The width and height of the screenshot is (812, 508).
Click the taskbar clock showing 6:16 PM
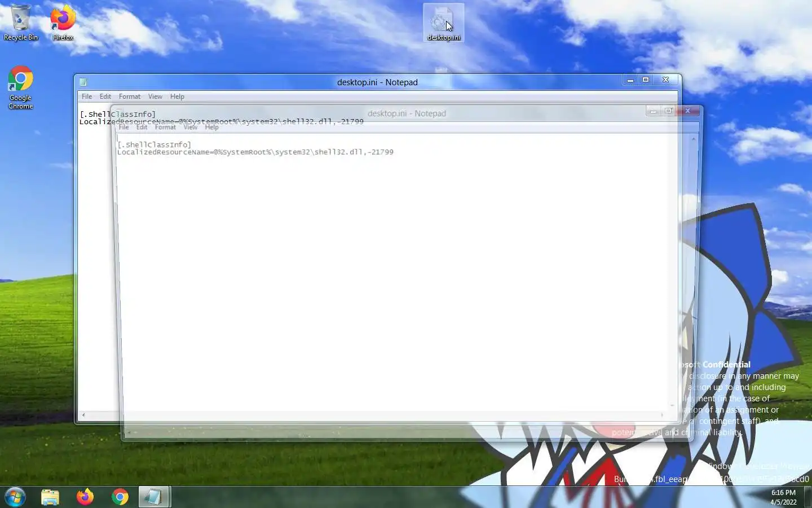click(x=783, y=497)
